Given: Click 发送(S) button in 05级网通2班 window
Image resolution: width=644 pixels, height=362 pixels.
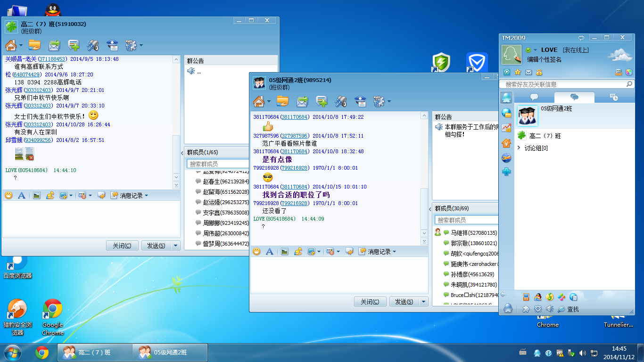Looking at the screenshot, I should (405, 302).
